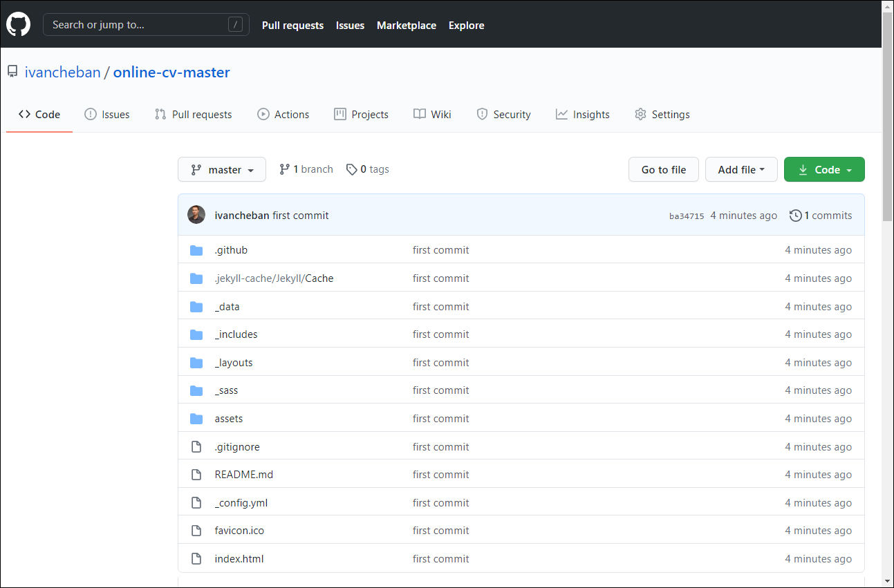View the 1 branch link

pyautogui.click(x=306, y=169)
